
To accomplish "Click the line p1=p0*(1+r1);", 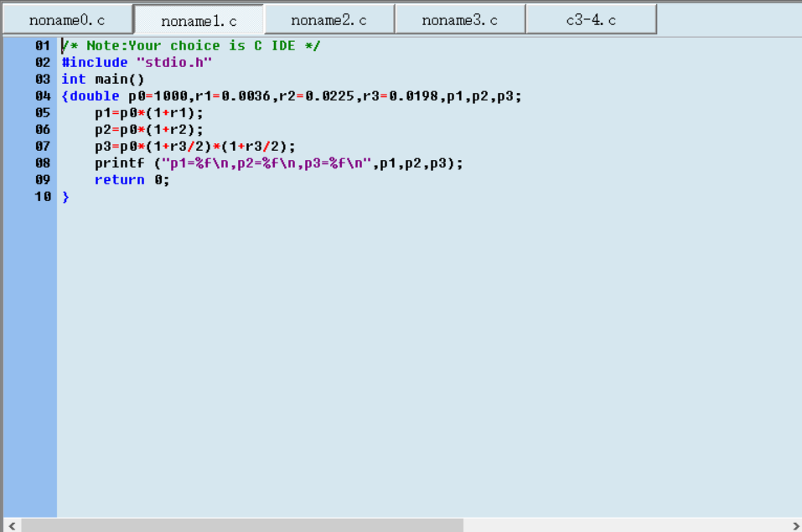I will coord(149,113).
